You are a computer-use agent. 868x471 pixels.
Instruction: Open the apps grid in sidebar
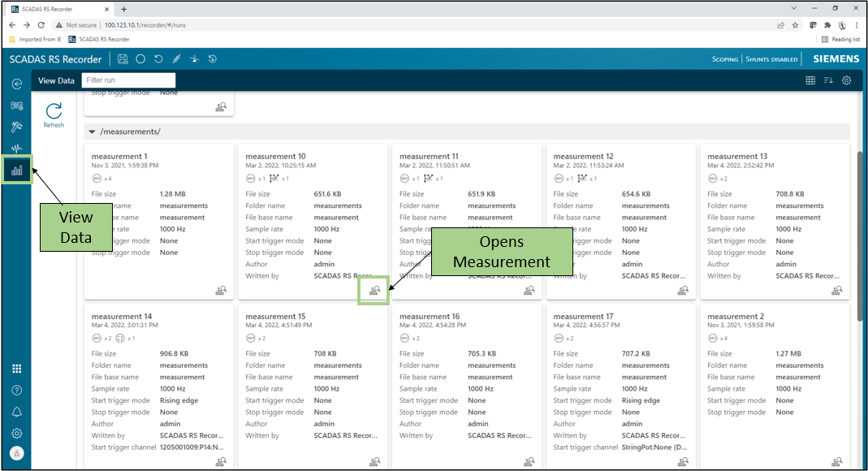16,369
